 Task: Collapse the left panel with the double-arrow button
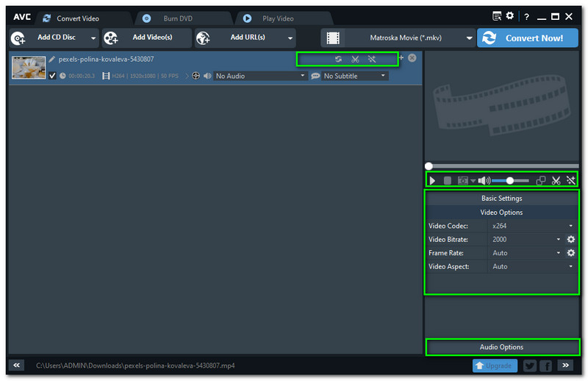coord(18,365)
